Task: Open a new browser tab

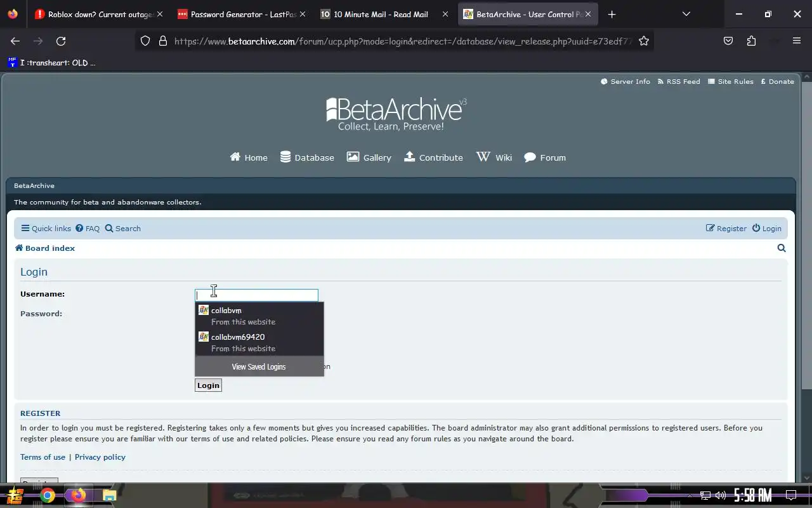Action: (x=612, y=14)
